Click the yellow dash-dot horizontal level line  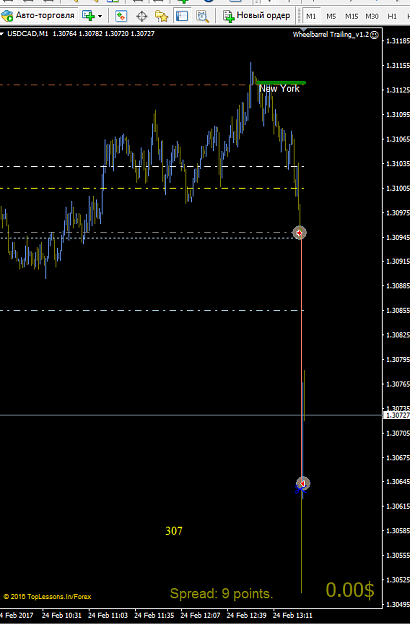point(151,189)
